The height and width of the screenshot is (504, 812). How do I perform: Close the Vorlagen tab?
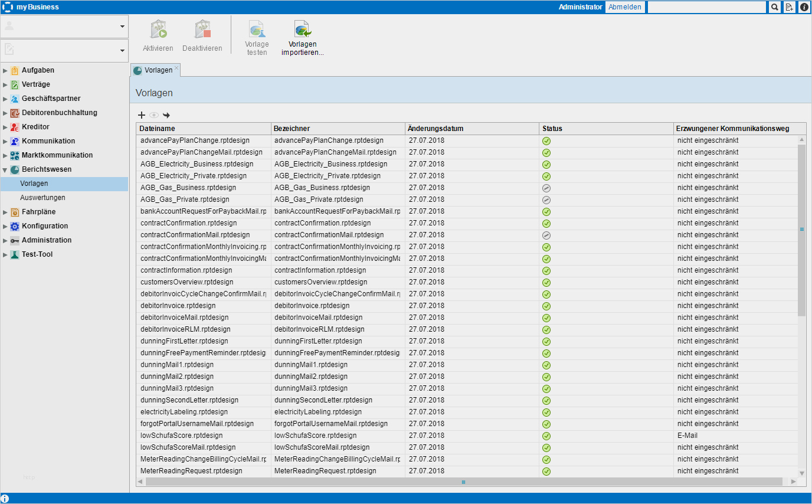coord(176,68)
